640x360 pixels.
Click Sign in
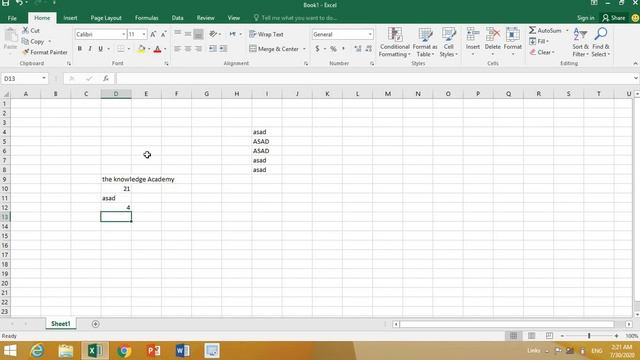point(585,18)
